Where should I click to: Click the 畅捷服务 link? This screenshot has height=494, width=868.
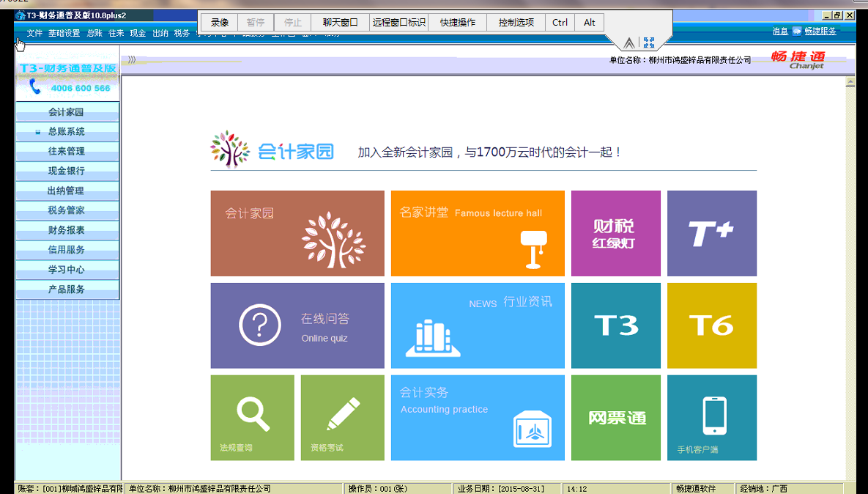pyautogui.click(x=820, y=32)
